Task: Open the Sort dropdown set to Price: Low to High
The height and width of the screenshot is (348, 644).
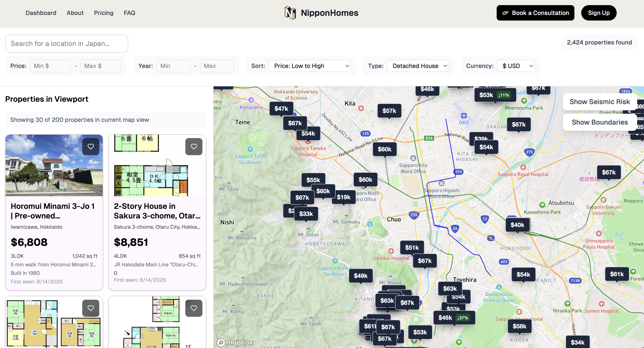Action: coord(310,66)
